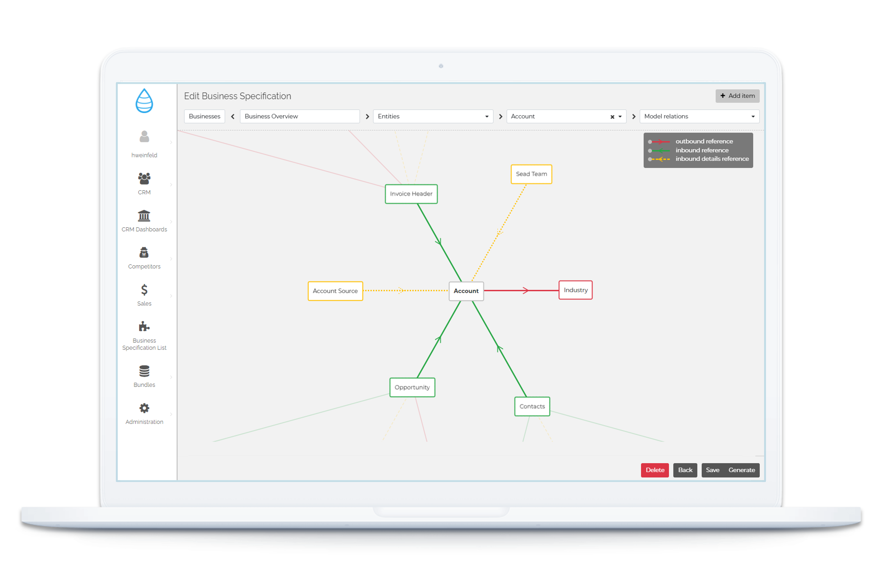Image resolution: width=876 pixels, height=588 pixels.
Task: Open Bundles via the database icon
Action: pyautogui.click(x=144, y=370)
